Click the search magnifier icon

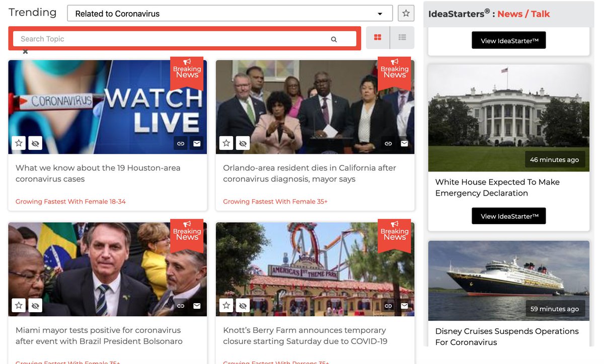pyautogui.click(x=334, y=39)
